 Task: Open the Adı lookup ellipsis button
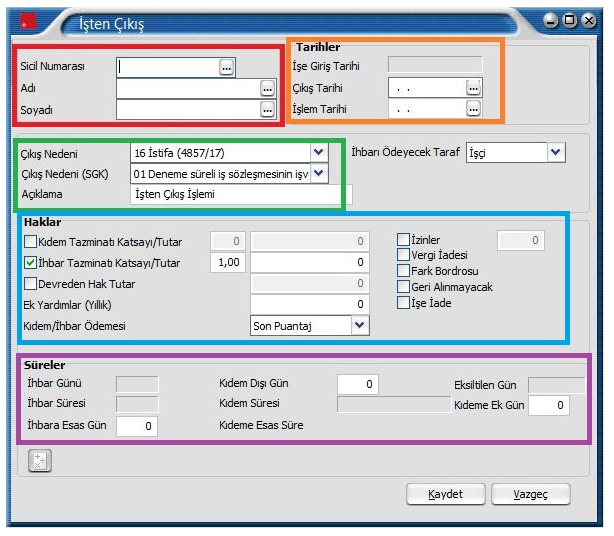(x=267, y=89)
